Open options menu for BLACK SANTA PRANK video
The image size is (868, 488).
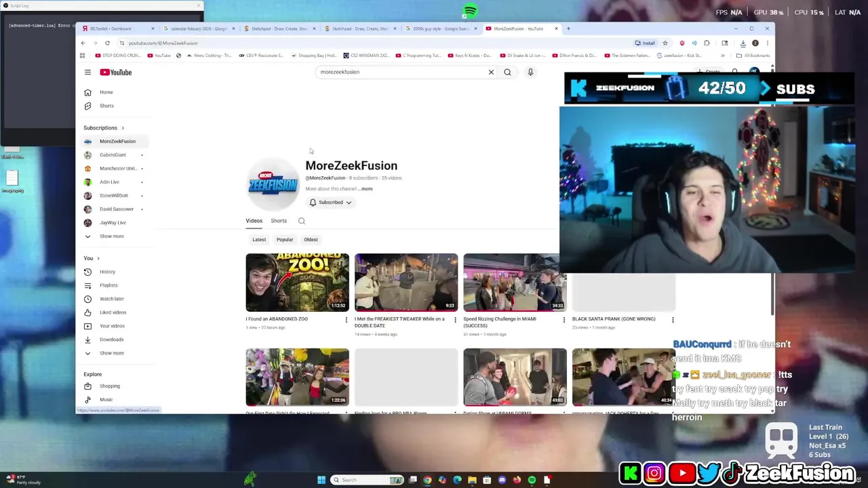click(673, 320)
